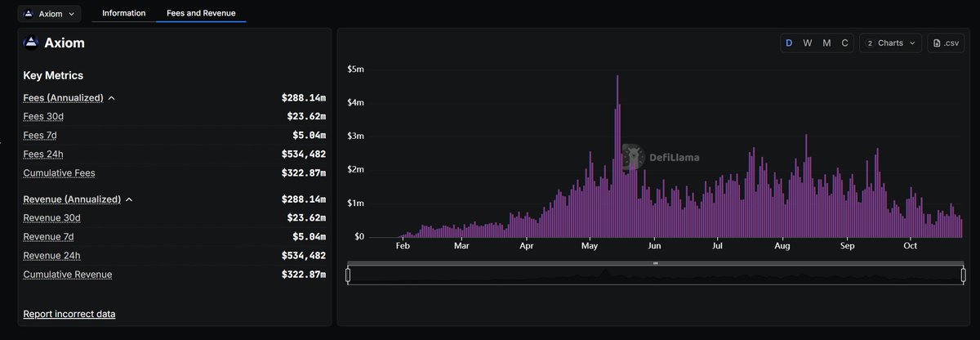Switch chart to Weekly (W) interval

[x=808, y=42]
